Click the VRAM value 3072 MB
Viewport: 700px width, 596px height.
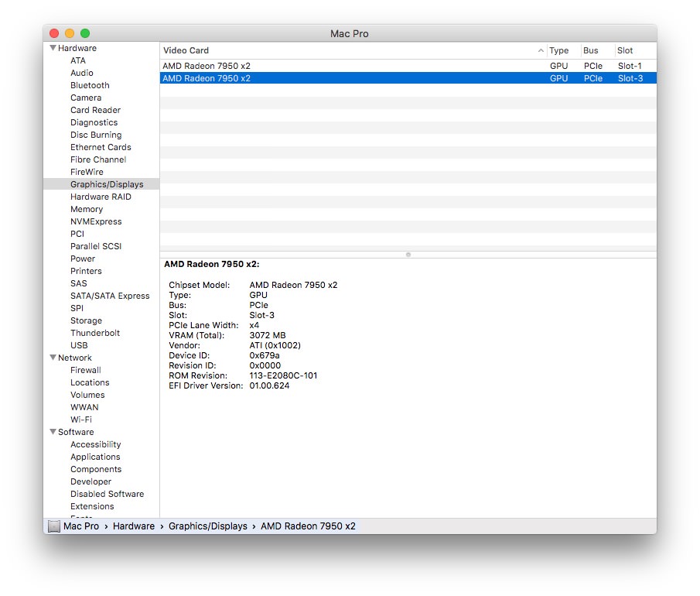coord(268,335)
